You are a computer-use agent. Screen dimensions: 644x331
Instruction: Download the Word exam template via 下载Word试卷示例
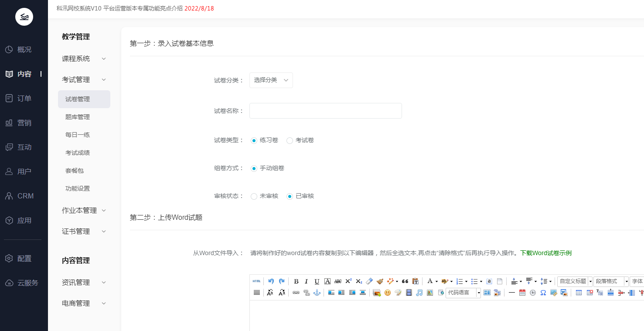point(545,253)
